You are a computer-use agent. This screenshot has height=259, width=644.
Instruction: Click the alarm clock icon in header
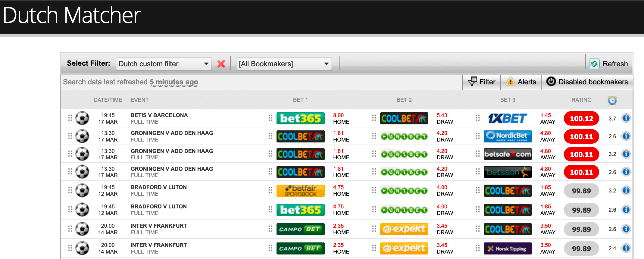click(x=612, y=100)
